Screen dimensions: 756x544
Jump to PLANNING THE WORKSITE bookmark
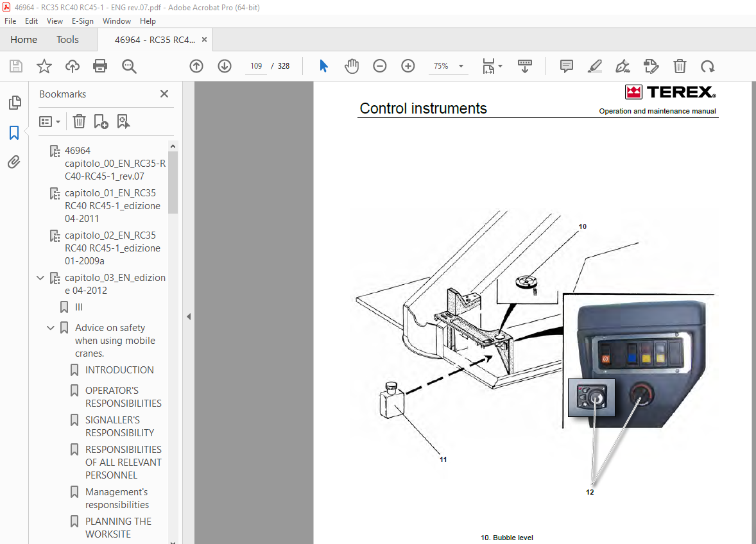coord(118,527)
